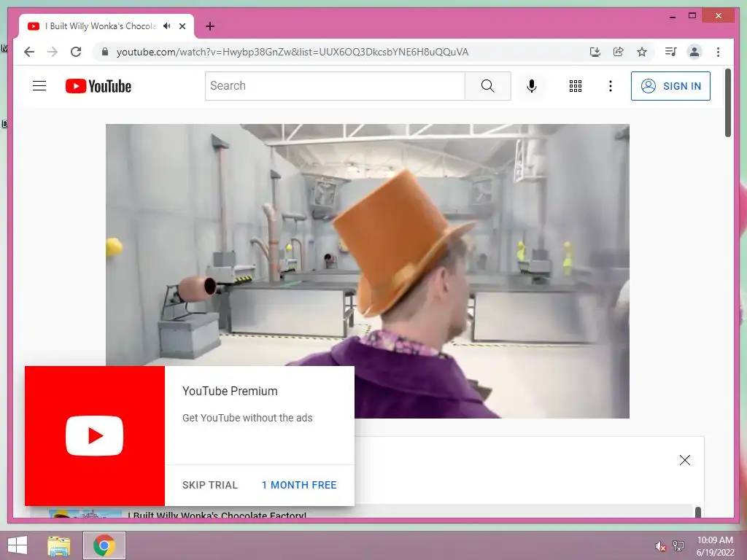The width and height of the screenshot is (747, 560).
Task: Open the network tray icon
Action: coord(678,545)
